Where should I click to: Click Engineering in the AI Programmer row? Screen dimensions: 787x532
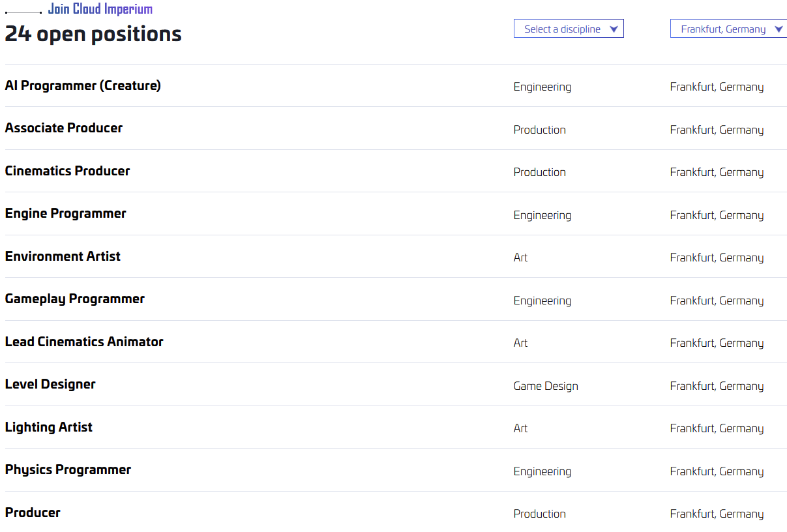542,87
